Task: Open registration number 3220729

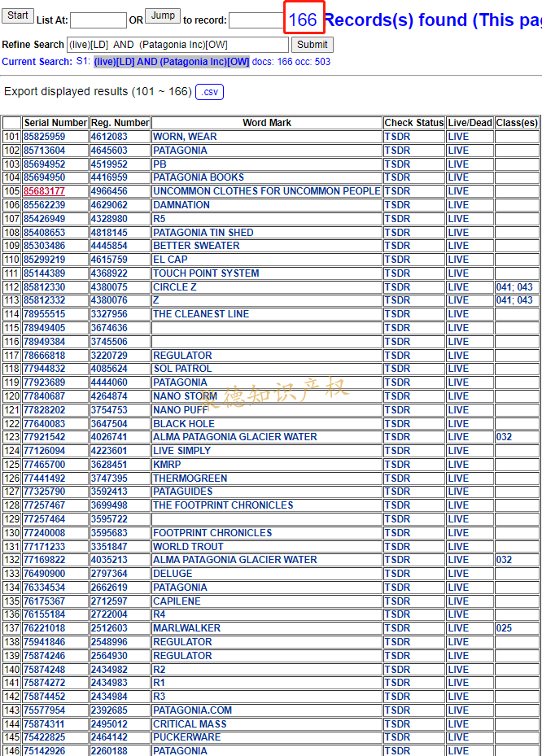Action: point(110,356)
